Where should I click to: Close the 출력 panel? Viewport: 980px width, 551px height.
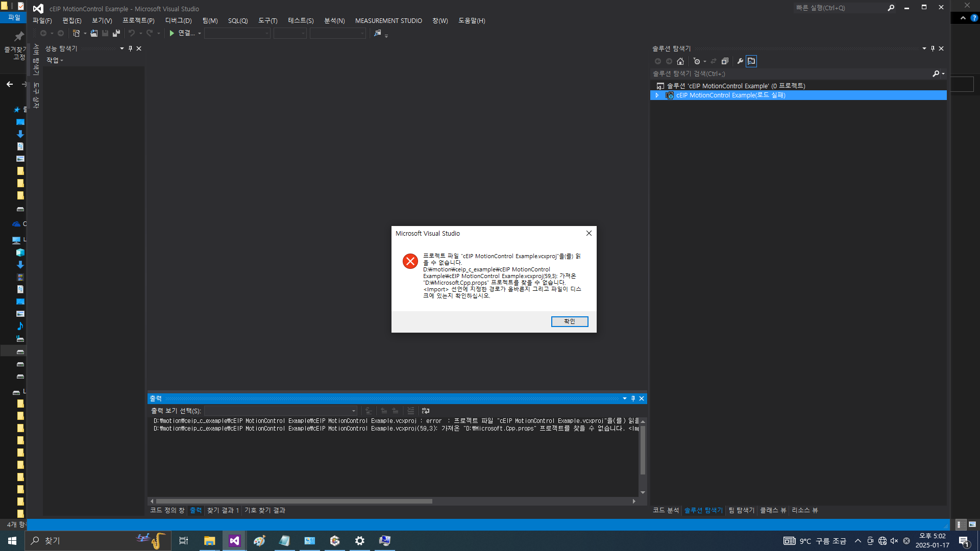(x=642, y=398)
